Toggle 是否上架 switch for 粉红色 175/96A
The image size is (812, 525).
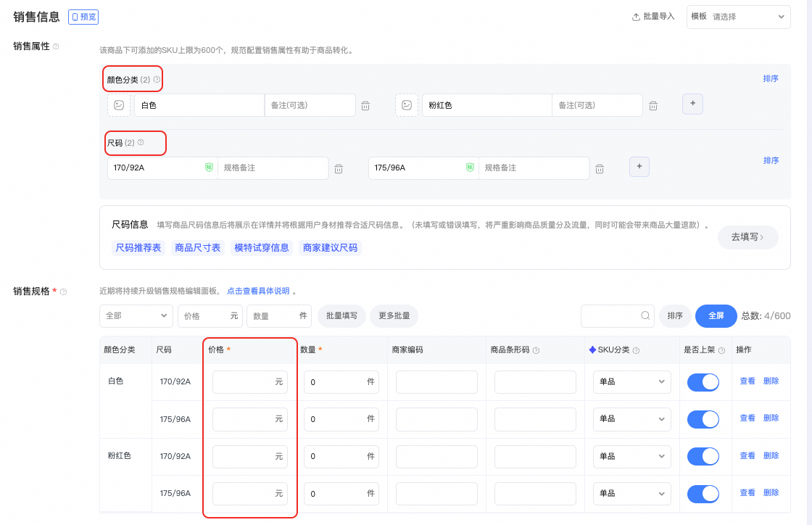pyautogui.click(x=703, y=494)
